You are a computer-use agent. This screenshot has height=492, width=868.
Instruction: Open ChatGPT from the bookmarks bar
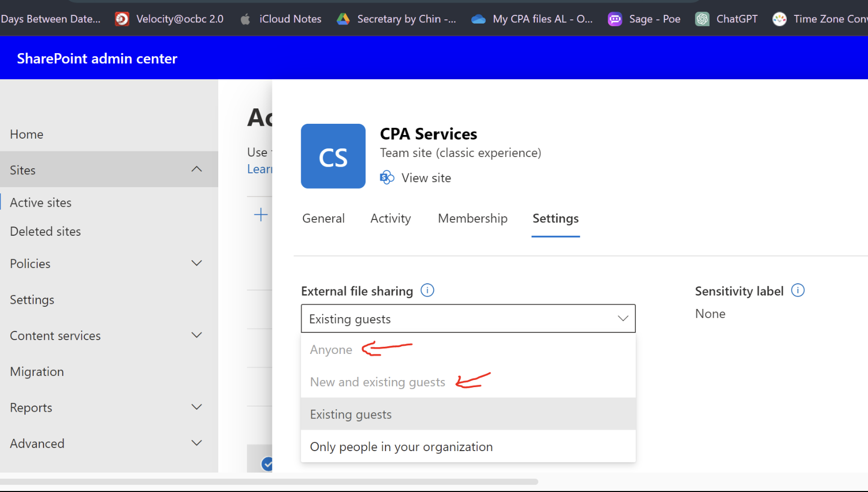coord(736,19)
